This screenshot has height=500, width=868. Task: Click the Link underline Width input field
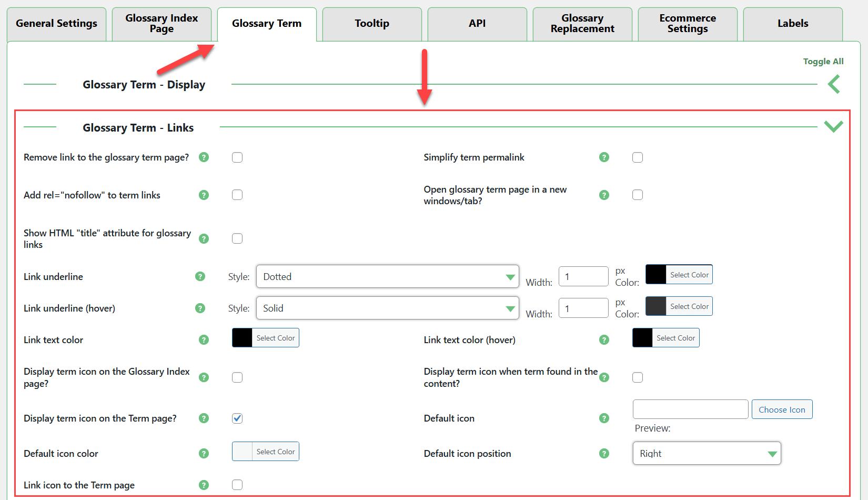(583, 277)
